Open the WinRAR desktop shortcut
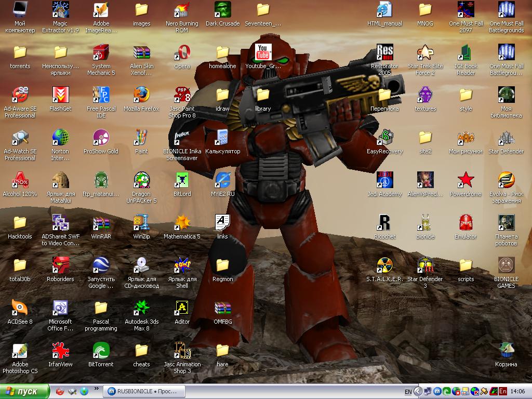 pos(101,222)
